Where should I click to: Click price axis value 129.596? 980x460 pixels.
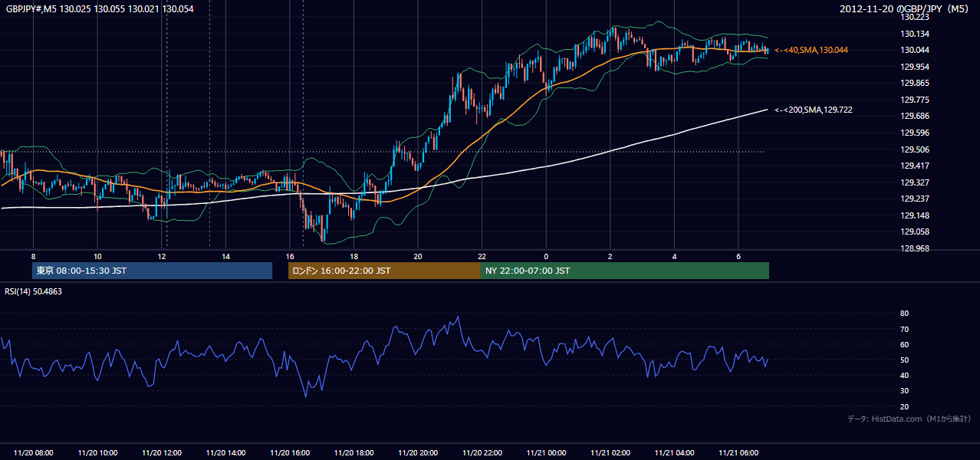[x=916, y=133]
